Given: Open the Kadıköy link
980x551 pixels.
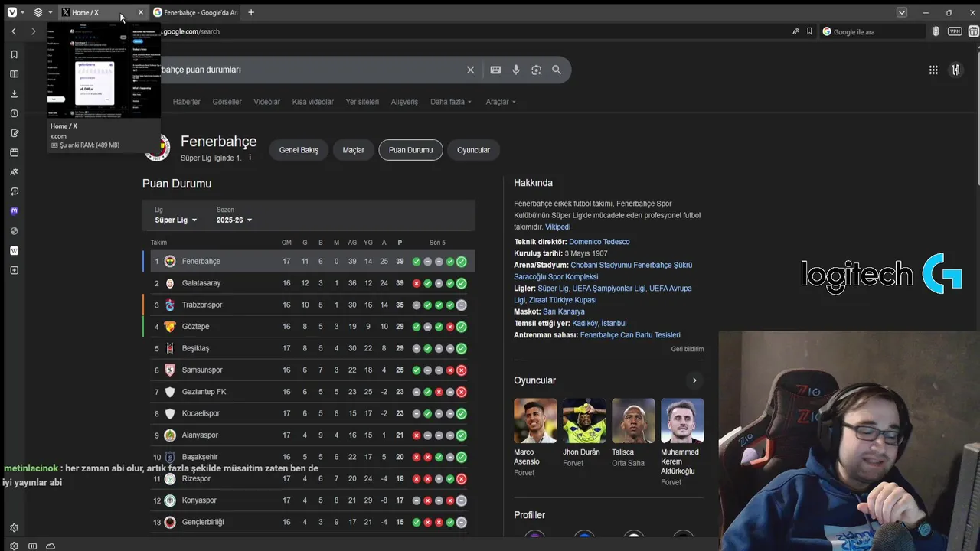Looking at the screenshot, I should point(584,324).
